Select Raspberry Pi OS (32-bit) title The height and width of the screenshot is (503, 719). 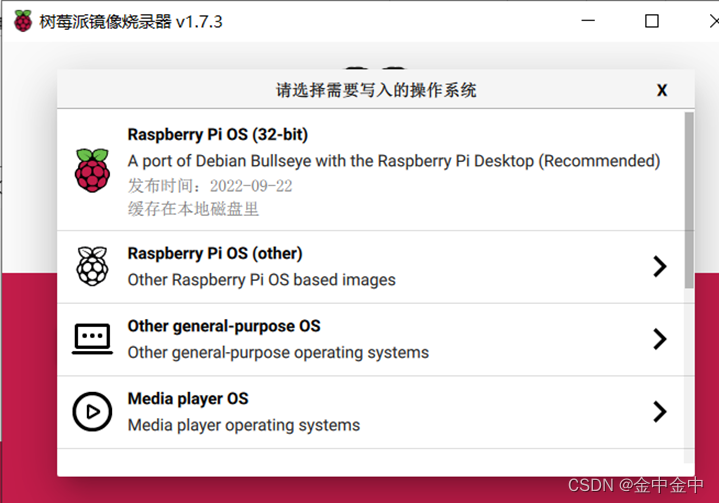[x=218, y=134]
